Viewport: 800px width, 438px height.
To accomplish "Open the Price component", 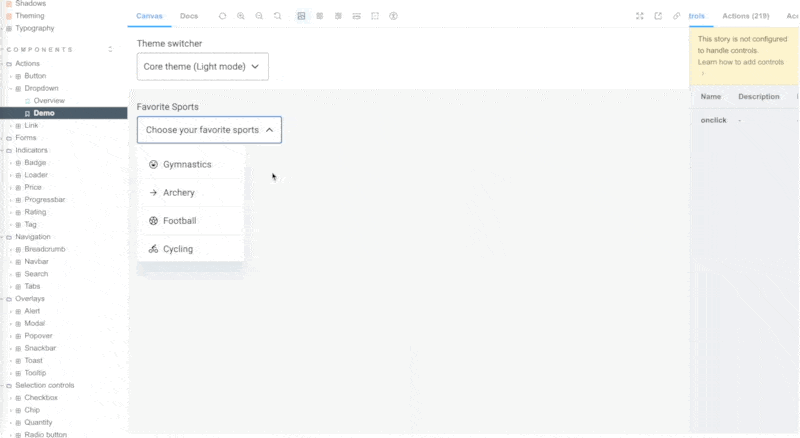I will point(33,187).
